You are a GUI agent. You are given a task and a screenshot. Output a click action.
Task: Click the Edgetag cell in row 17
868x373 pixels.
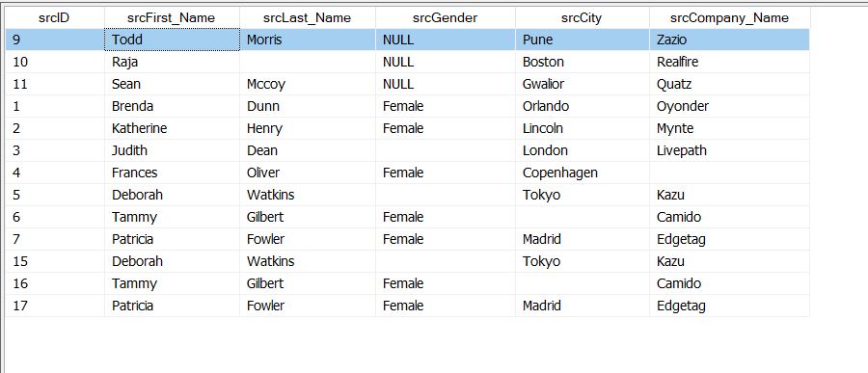click(x=730, y=306)
